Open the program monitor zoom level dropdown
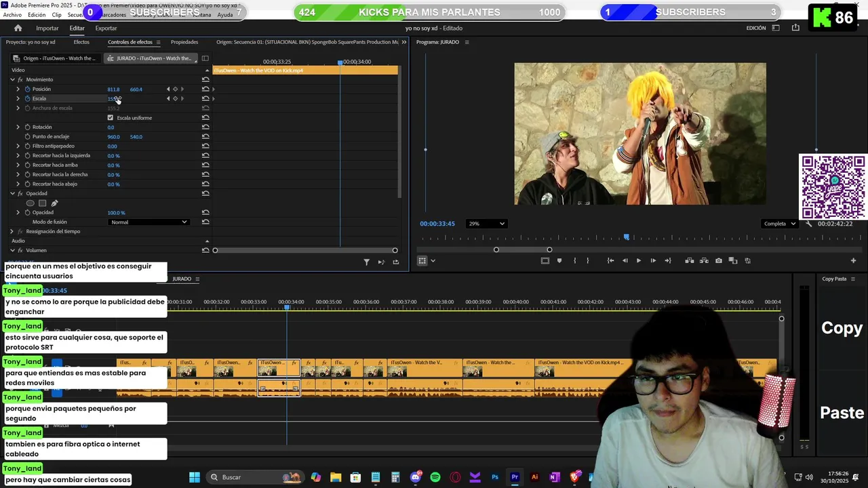The width and height of the screenshot is (868, 488). [486, 224]
